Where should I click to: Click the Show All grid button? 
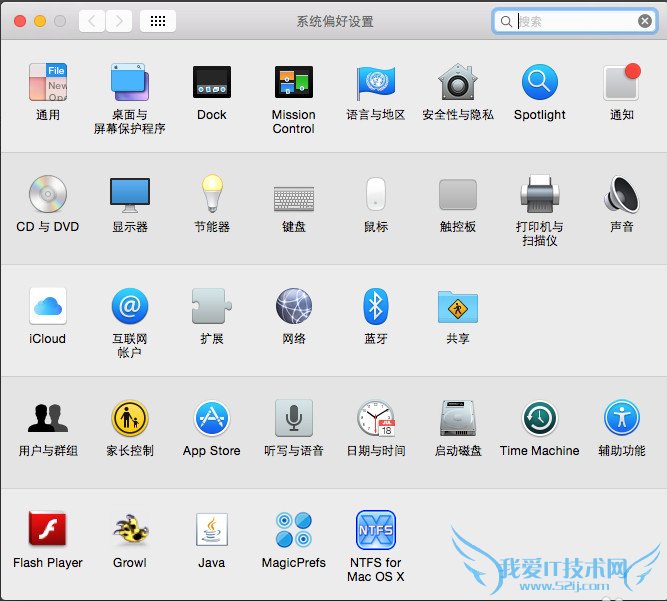pyautogui.click(x=158, y=21)
